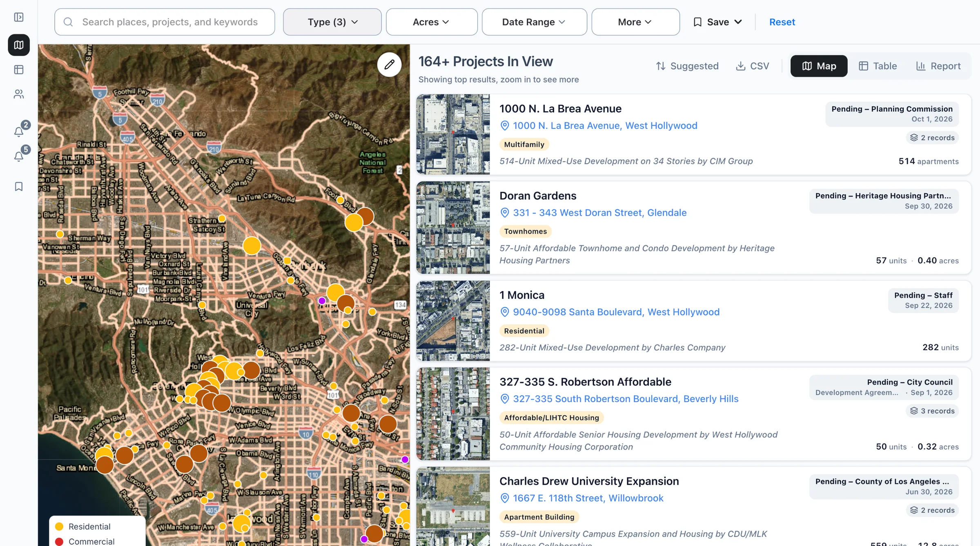The height and width of the screenshot is (546, 980).
Task: Expand the Type (3) filter
Action: pos(332,22)
